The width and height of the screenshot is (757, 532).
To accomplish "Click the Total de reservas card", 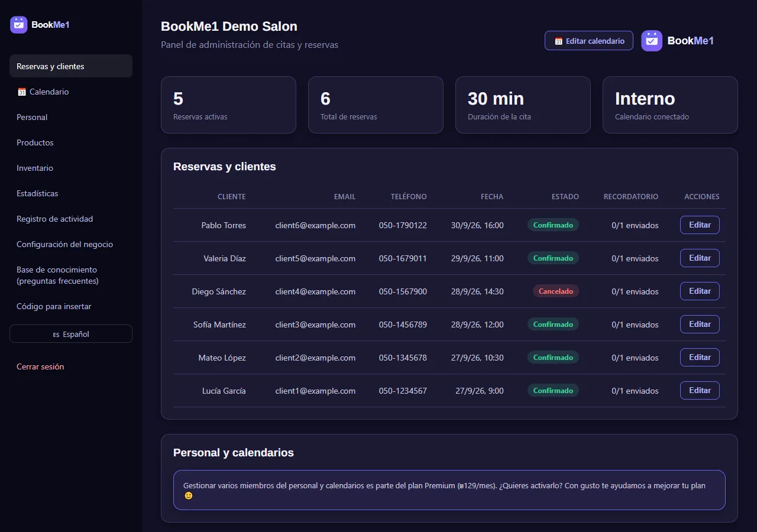I will pyautogui.click(x=376, y=105).
